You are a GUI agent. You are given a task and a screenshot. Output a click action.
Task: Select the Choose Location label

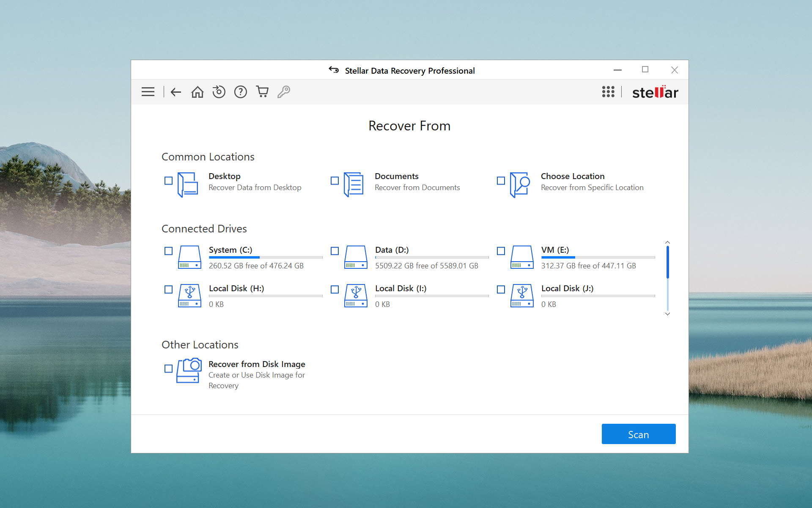[573, 176]
